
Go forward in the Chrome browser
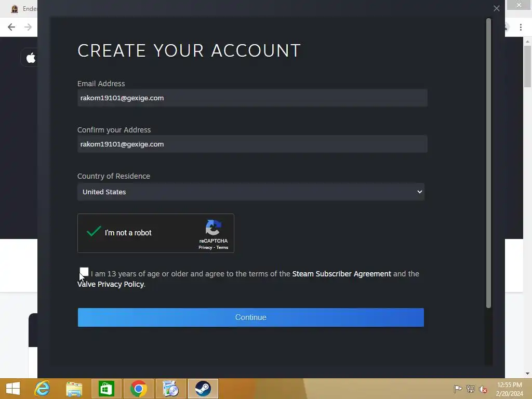[28, 27]
